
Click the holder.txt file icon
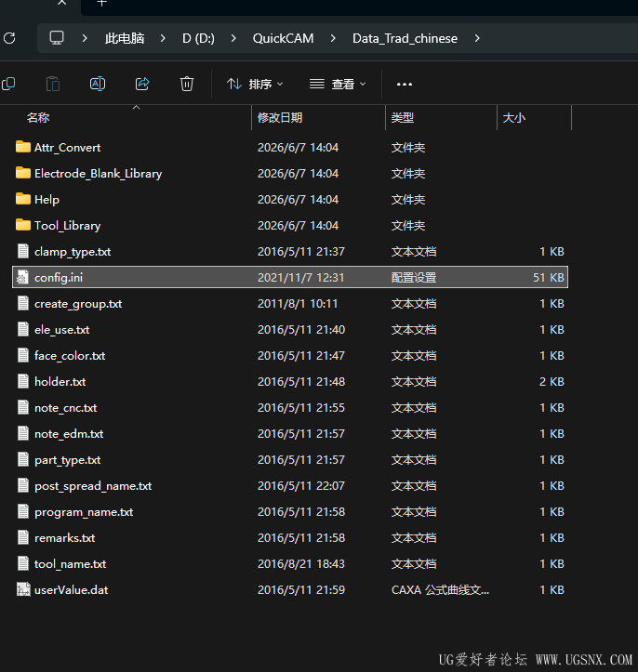tap(23, 381)
